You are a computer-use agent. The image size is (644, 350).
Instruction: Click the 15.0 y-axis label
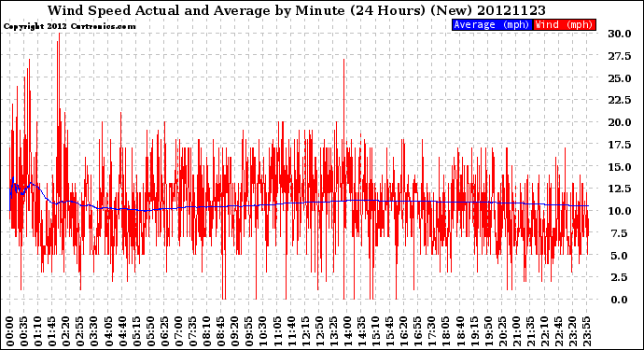pyautogui.click(x=620, y=167)
